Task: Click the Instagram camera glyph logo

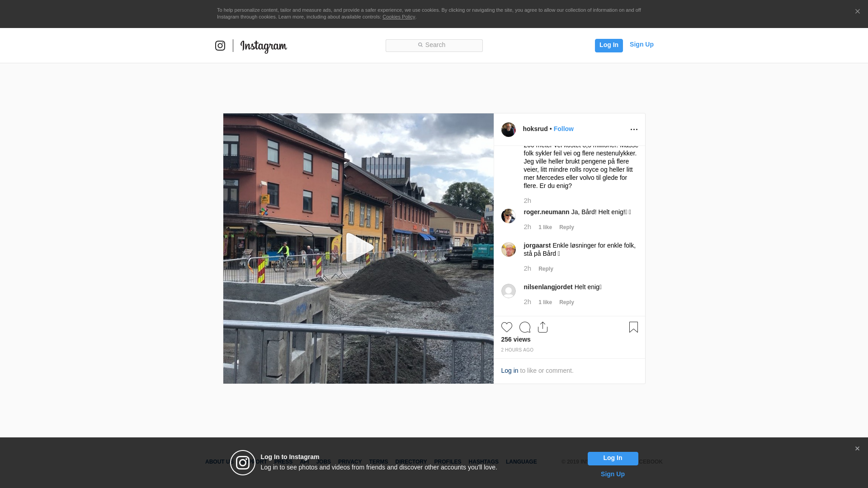Action: click(220, 46)
